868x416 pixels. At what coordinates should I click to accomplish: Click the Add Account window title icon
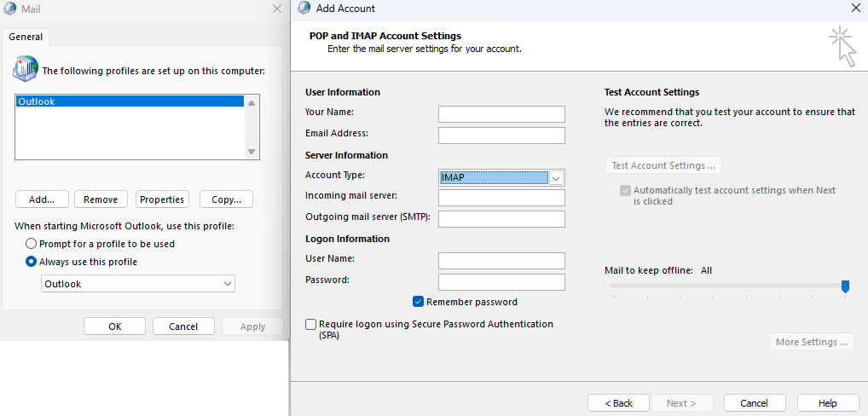pyautogui.click(x=304, y=9)
